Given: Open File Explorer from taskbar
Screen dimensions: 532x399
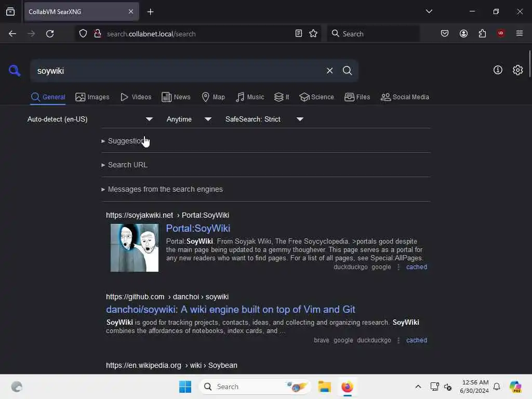Looking at the screenshot, I should click(x=324, y=387).
